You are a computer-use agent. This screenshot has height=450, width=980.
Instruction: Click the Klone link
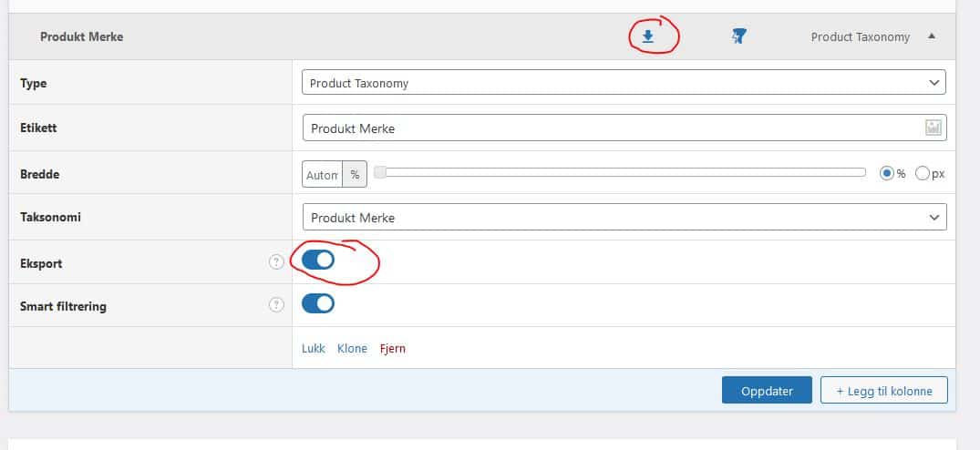[x=353, y=348]
